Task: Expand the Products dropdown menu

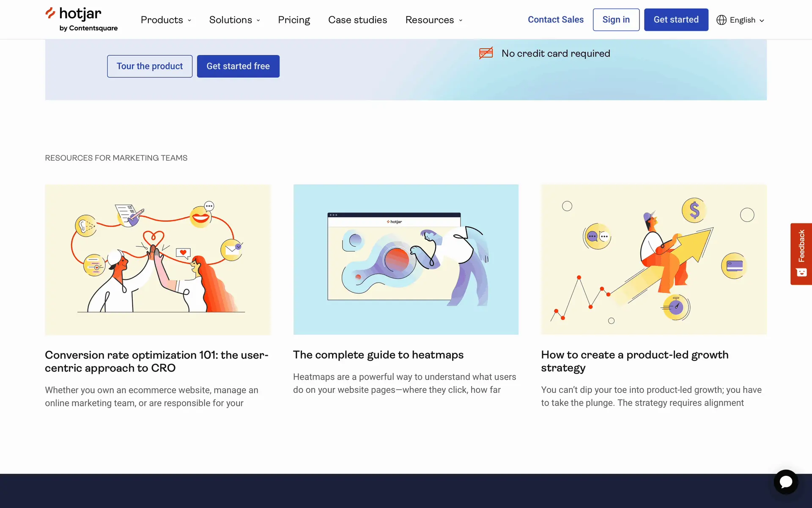Action: (x=166, y=20)
